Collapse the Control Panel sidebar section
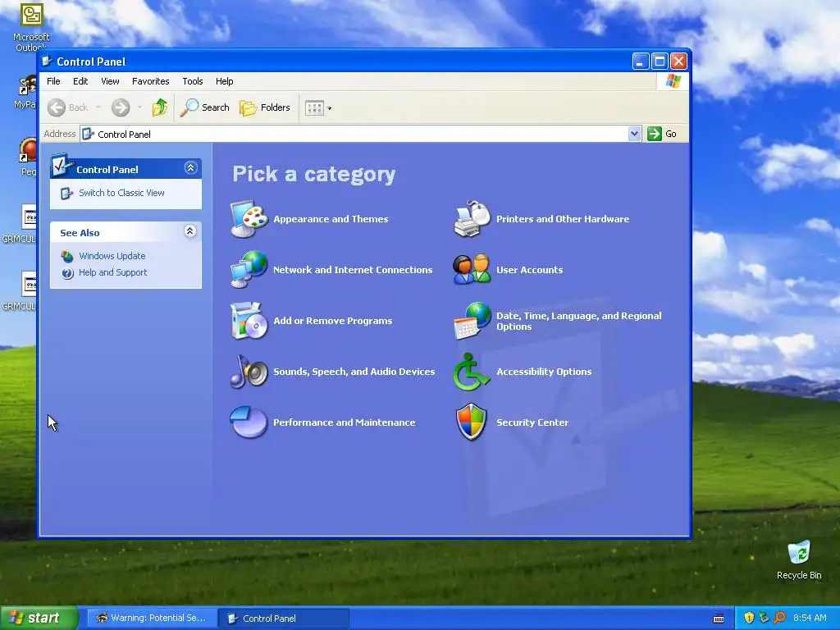This screenshot has width=840, height=630. click(190, 168)
